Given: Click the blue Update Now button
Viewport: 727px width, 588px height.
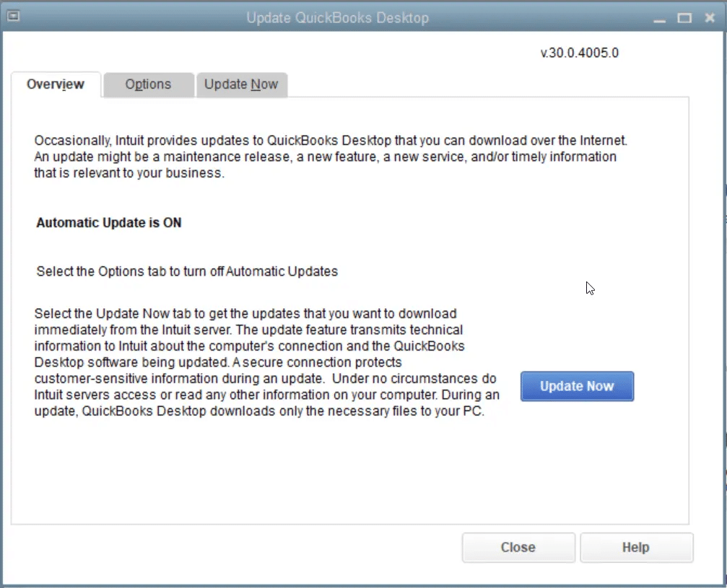Looking at the screenshot, I should pos(577,386).
